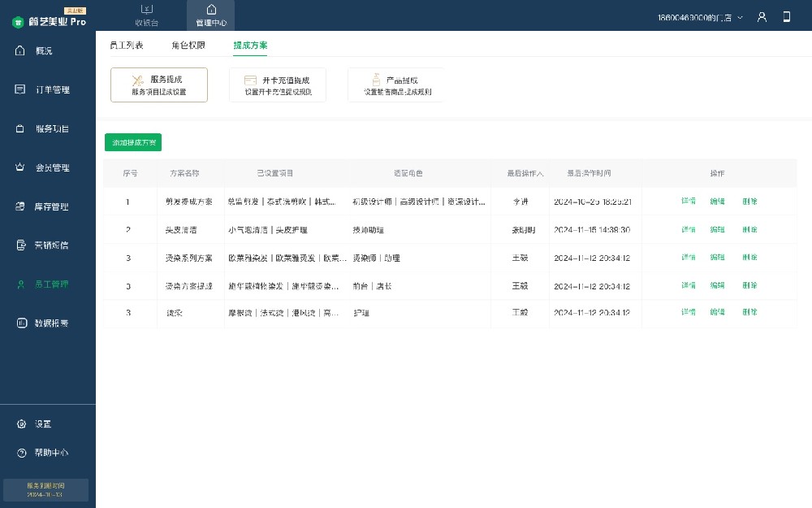Select the 产品提成 card
Screen dimensions: 812x508
[397, 85]
